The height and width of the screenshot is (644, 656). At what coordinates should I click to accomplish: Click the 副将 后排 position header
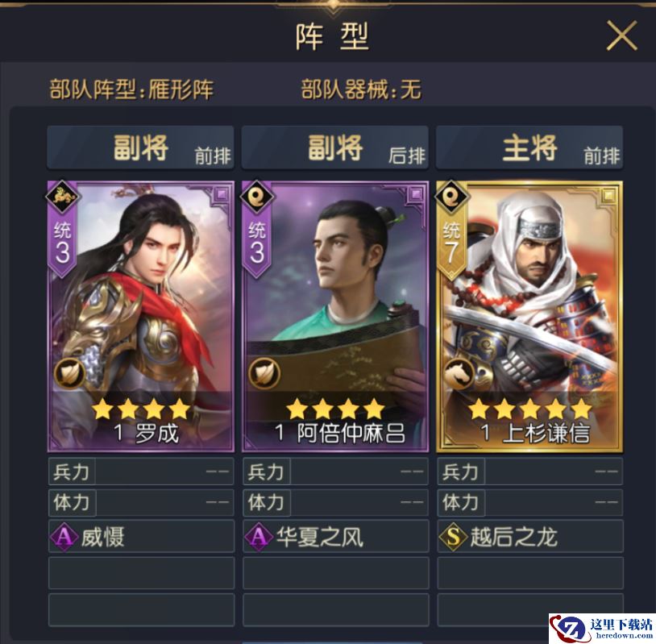tap(335, 147)
